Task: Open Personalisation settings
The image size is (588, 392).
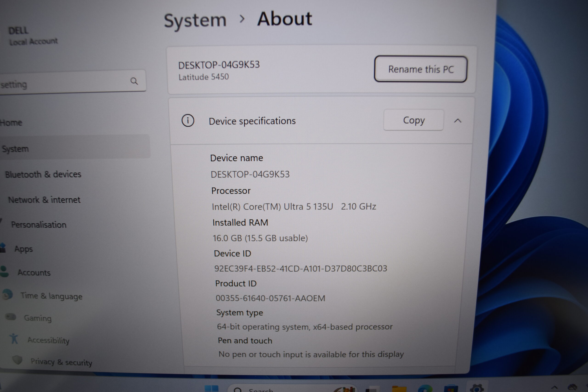Action: (x=39, y=225)
